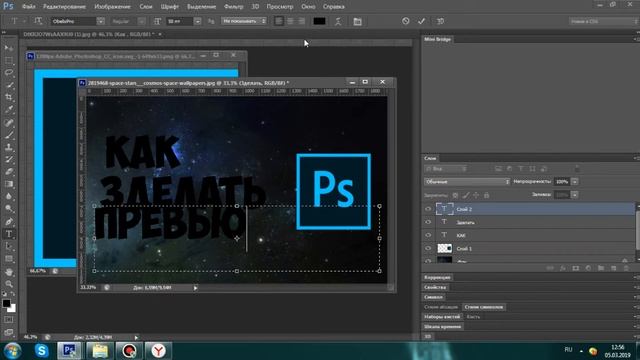Select the Brush tool

[9, 135]
